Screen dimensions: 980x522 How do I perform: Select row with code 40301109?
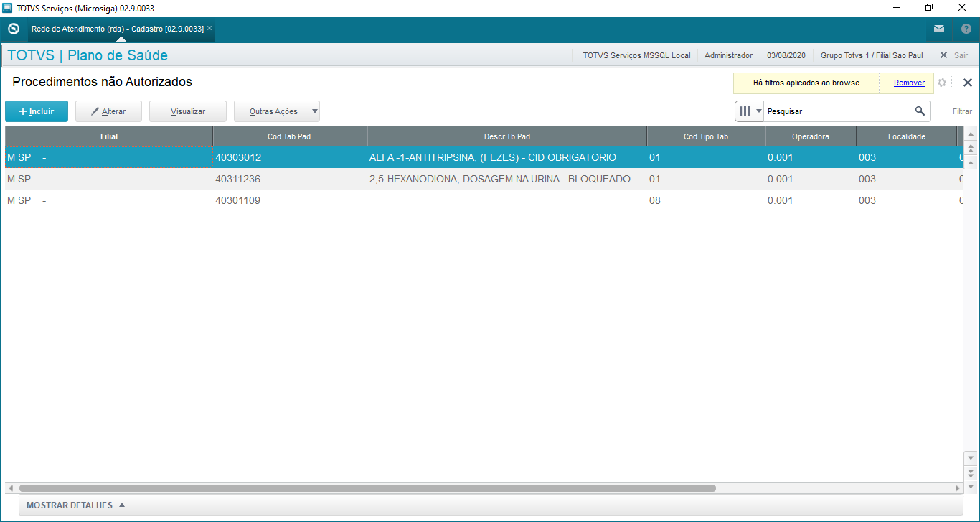(x=484, y=200)
